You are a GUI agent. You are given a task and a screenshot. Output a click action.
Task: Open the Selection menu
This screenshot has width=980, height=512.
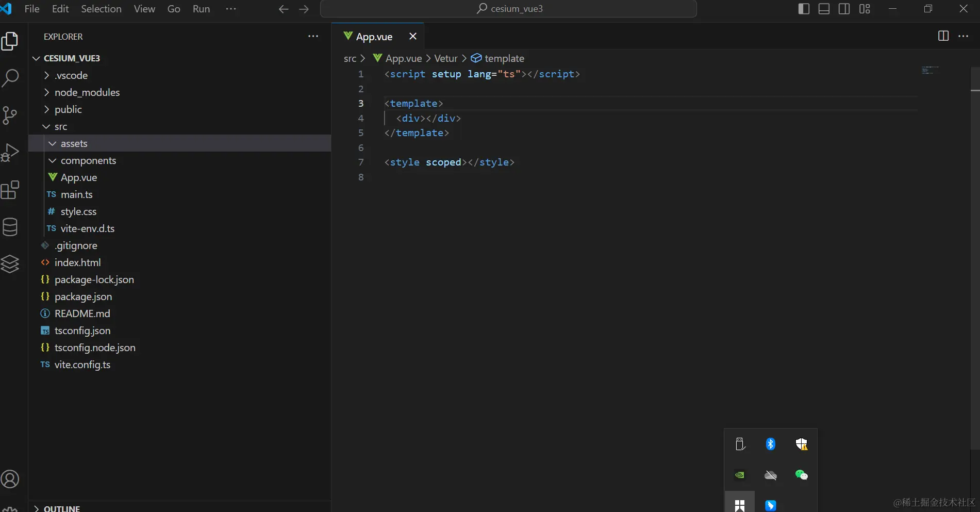pos(101,9)
